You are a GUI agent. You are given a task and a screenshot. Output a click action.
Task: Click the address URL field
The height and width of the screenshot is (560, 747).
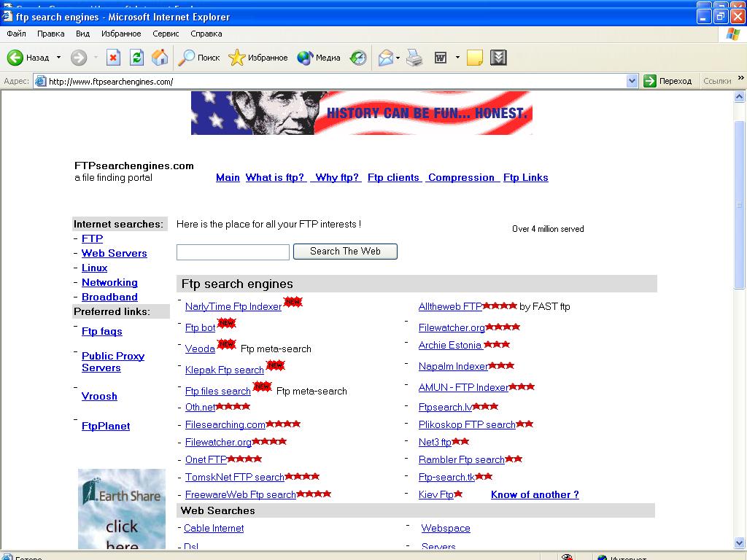(x=336, y=82)
